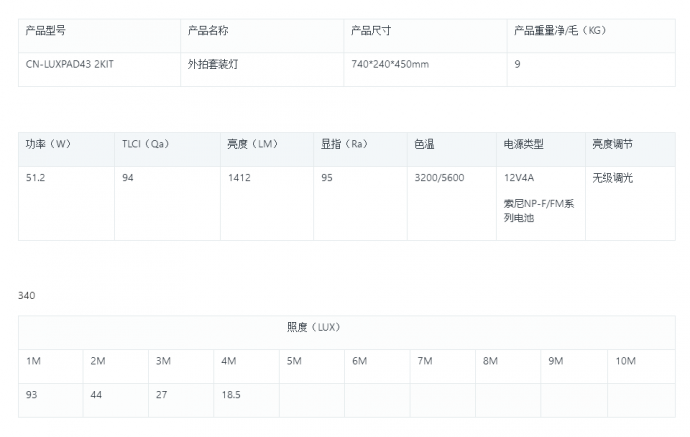The image size is (690, 437).
Task: Click the 电源类型 column header
Action: 523,144
